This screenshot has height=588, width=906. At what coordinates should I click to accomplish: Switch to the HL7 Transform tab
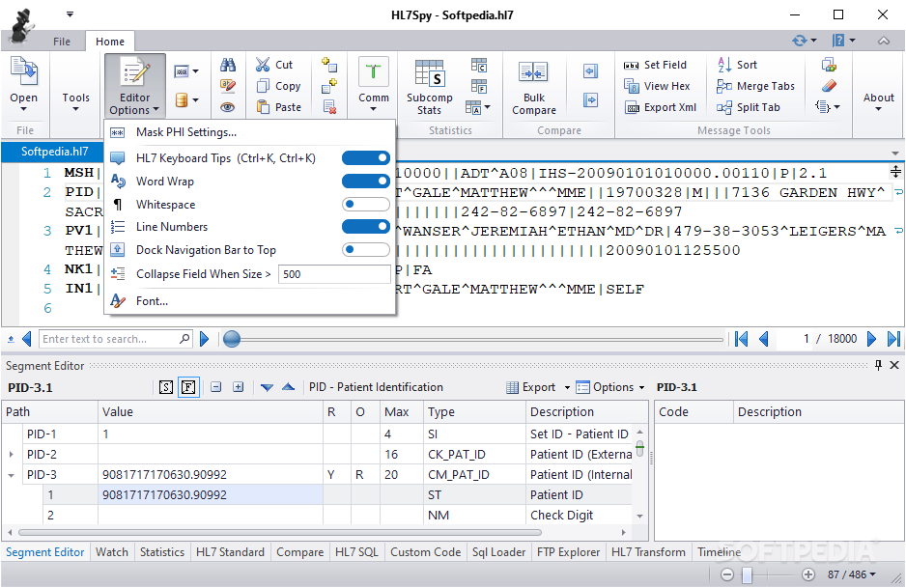point(648,552)
